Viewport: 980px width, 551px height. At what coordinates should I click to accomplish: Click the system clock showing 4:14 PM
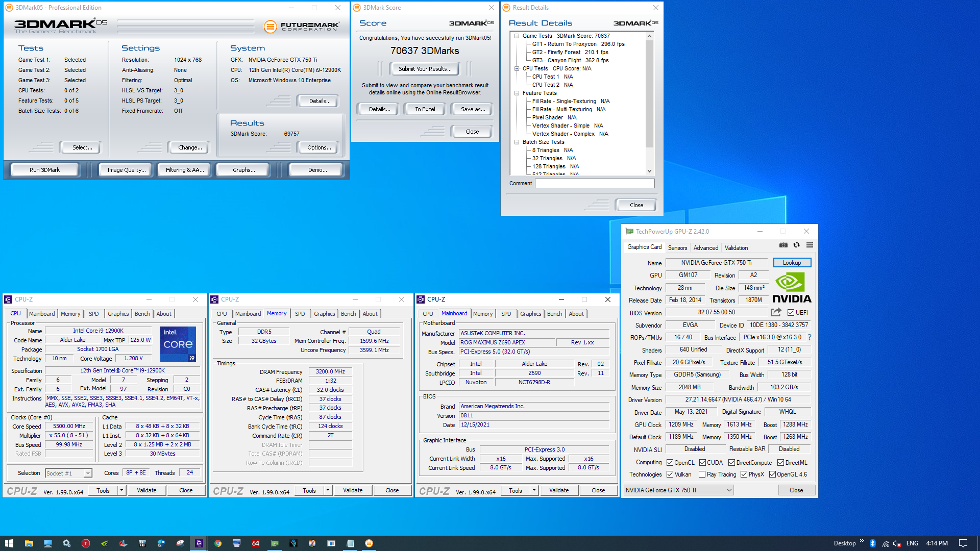[x=937, y=543]
